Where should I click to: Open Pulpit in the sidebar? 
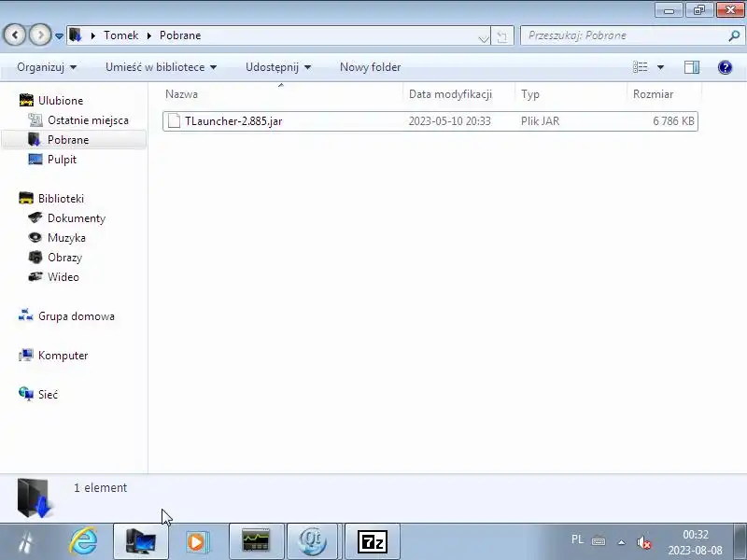62,159
